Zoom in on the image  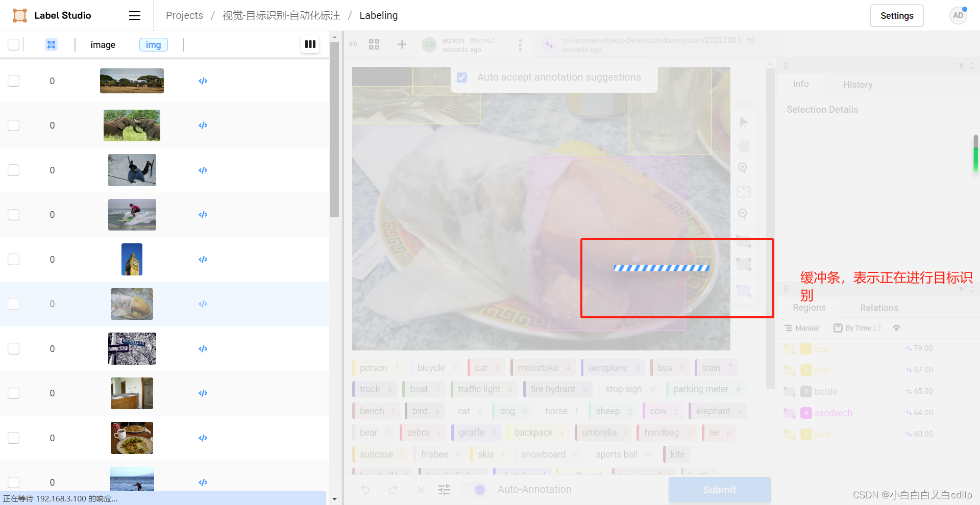743,168
